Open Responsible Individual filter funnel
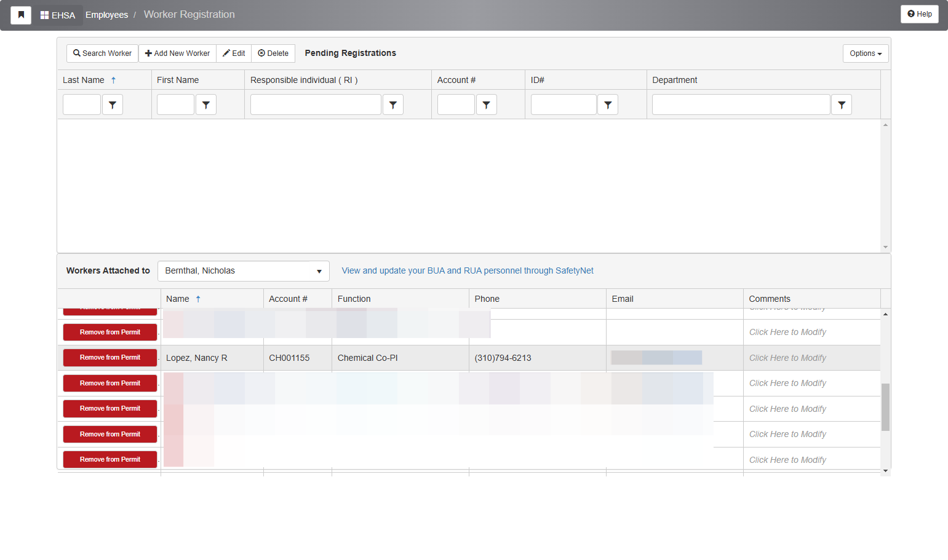This screenshot has height=560, width=948. tap(393, 105)
